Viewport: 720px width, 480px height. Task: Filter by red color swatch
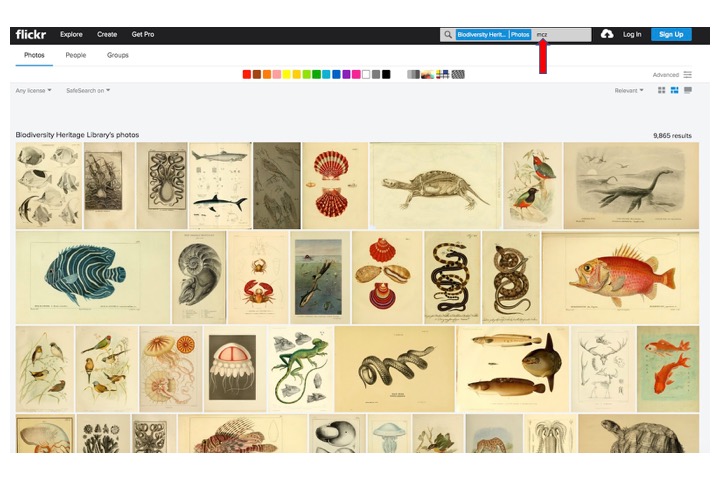(247, 74)
